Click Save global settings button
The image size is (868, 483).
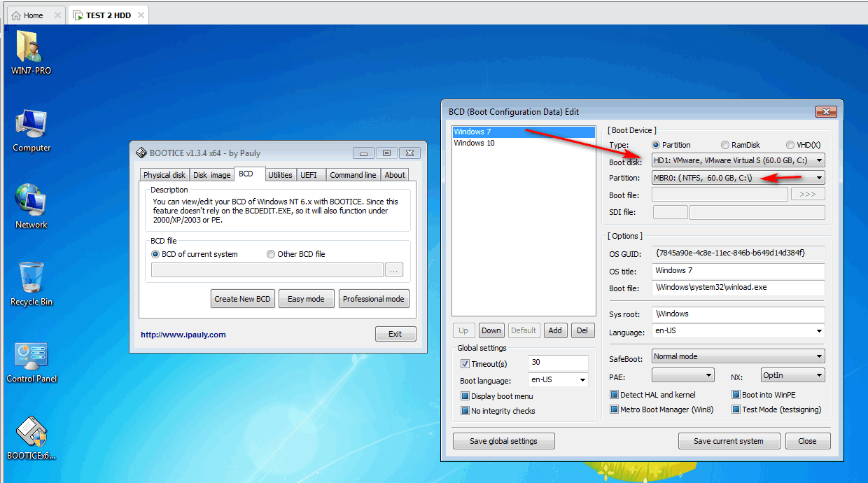(504, 441)
